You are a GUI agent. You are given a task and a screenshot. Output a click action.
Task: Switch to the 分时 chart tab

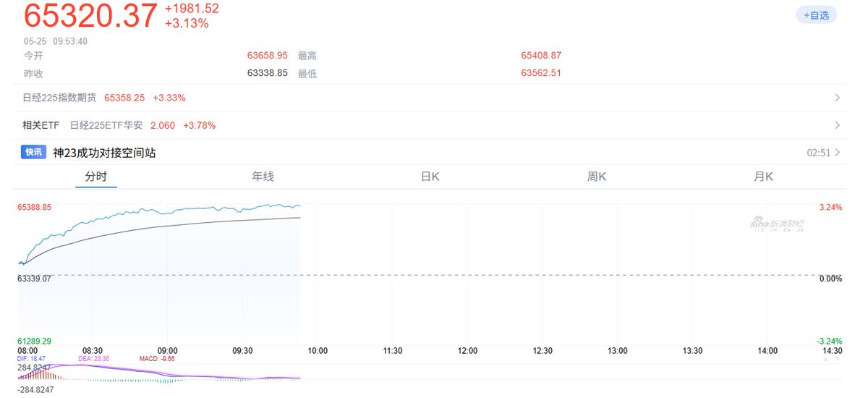pos(95,176)
